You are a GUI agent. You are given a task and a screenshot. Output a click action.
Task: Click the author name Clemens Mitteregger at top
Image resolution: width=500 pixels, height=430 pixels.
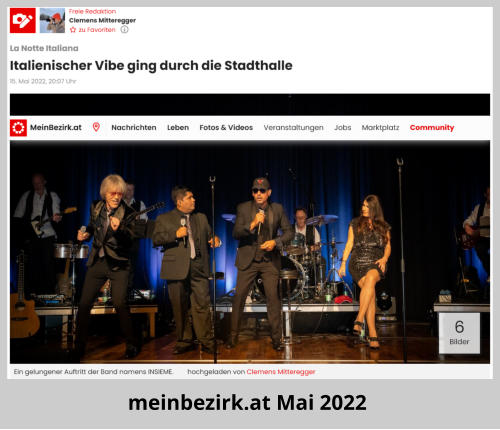[102, 20]
